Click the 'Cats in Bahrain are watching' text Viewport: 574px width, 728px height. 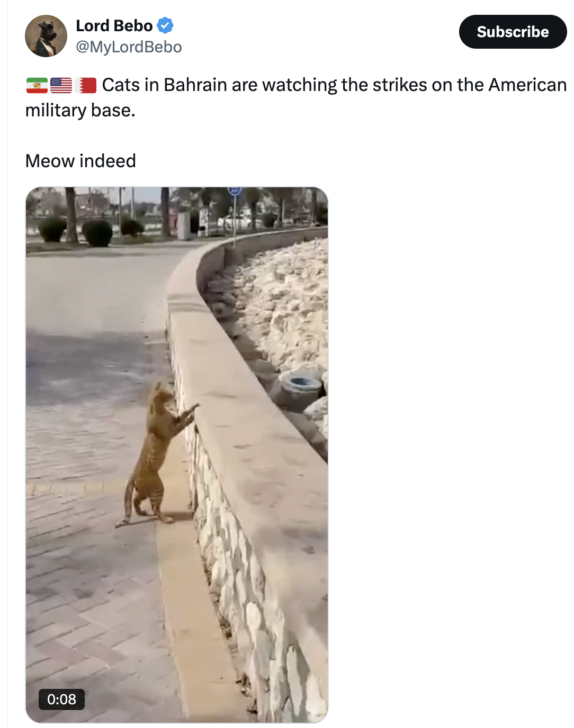coord(219,85)
